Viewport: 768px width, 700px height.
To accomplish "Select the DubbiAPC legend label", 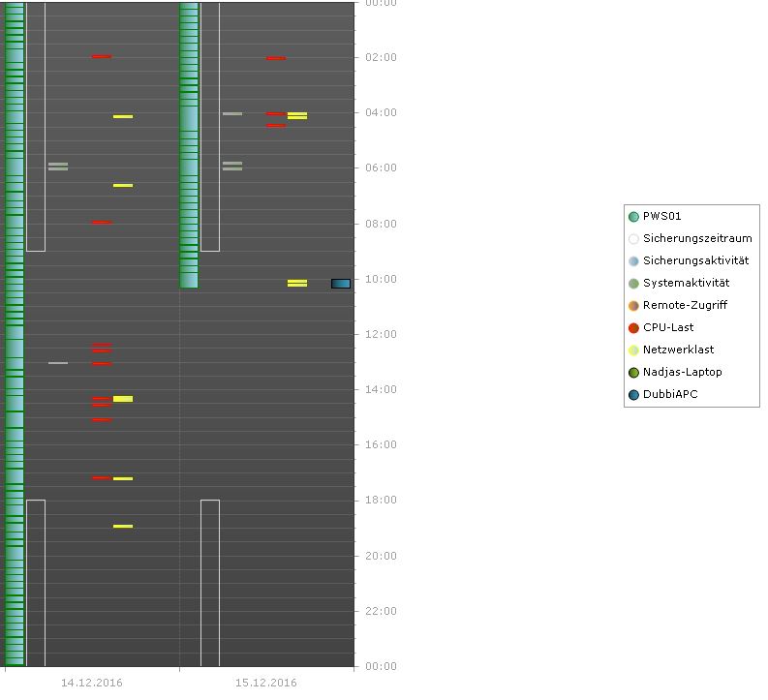I will tap(670, 394).
